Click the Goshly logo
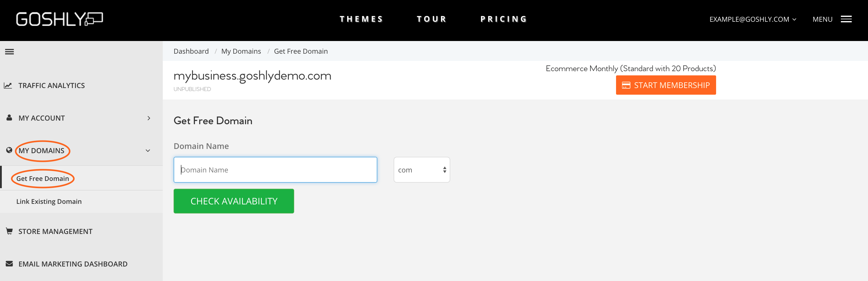The image size is (868, 281). pyautogui.click(x=59, y=19)
